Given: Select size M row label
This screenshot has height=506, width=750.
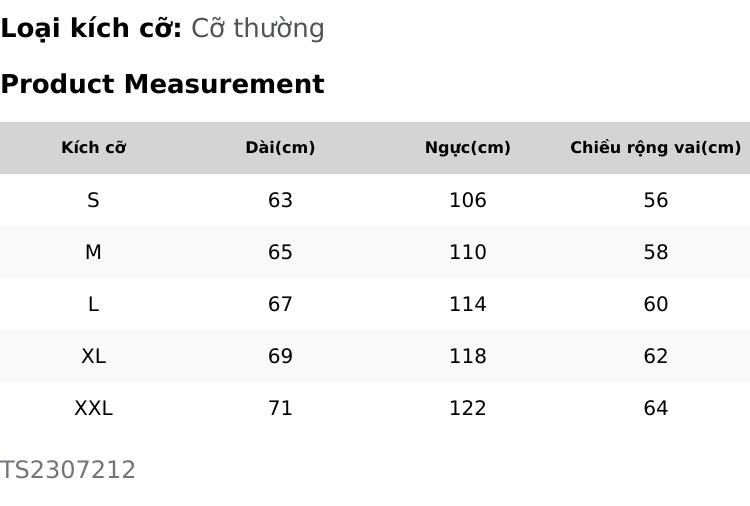Looking at the screenshot, I should pyautogui.click(x=93, y=252).
